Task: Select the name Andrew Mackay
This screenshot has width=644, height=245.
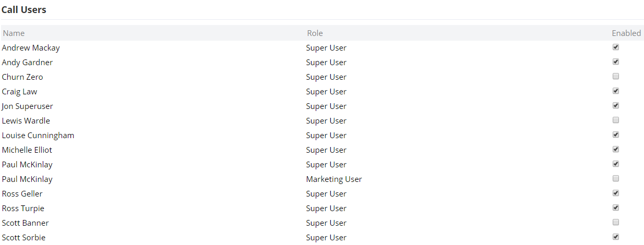Action: click(31, 48)
